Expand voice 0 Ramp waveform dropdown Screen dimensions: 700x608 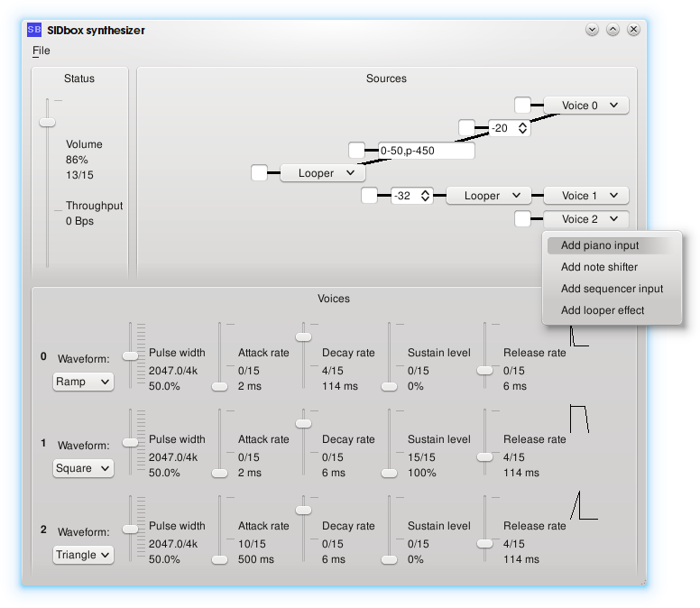pyautogui.click(x=83, y=382)
